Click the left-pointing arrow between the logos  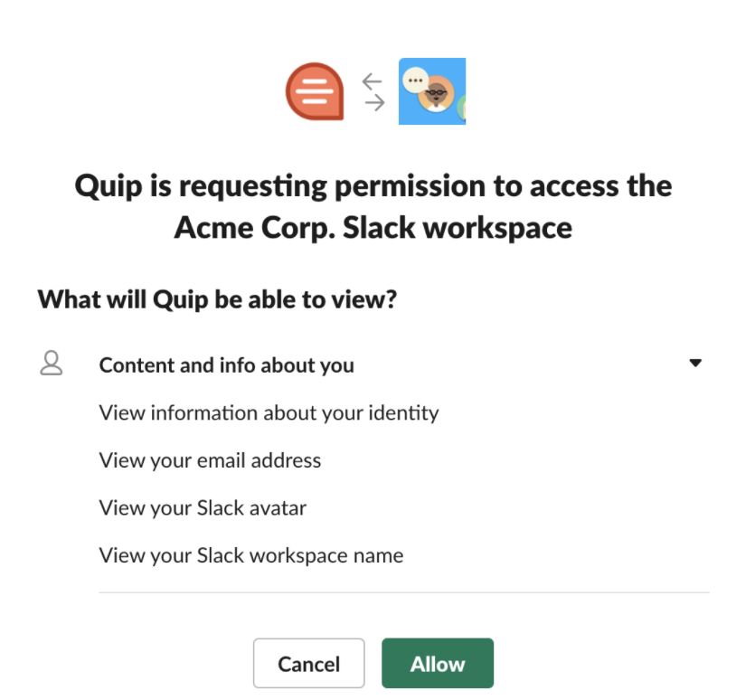tap(373, 80)
